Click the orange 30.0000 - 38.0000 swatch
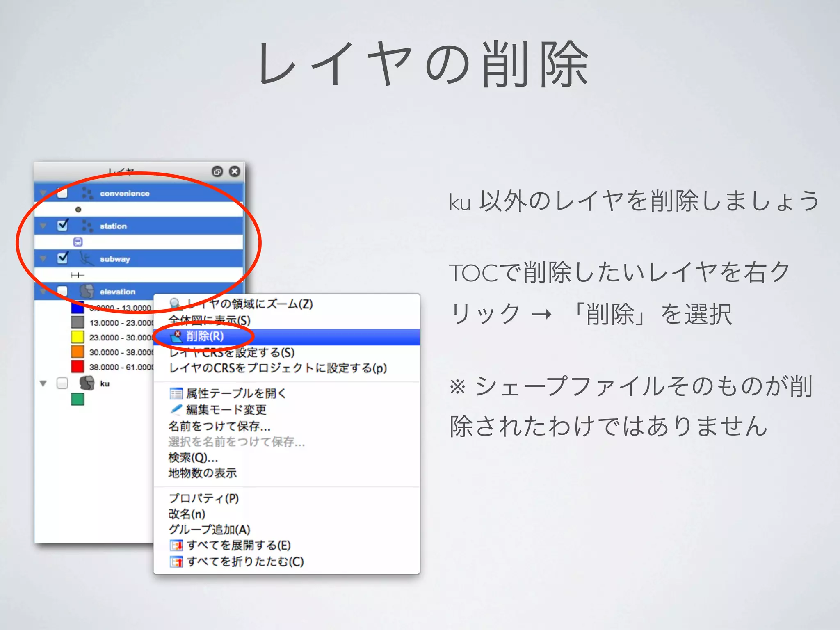Image resolution: width=840 pixels, height=630 pixels. coord(78,352)
